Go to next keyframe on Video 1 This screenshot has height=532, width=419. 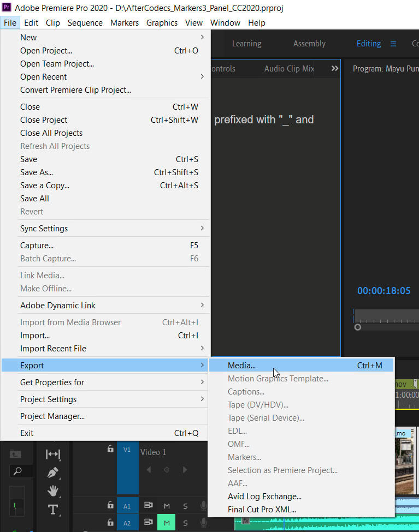[185, 470]
